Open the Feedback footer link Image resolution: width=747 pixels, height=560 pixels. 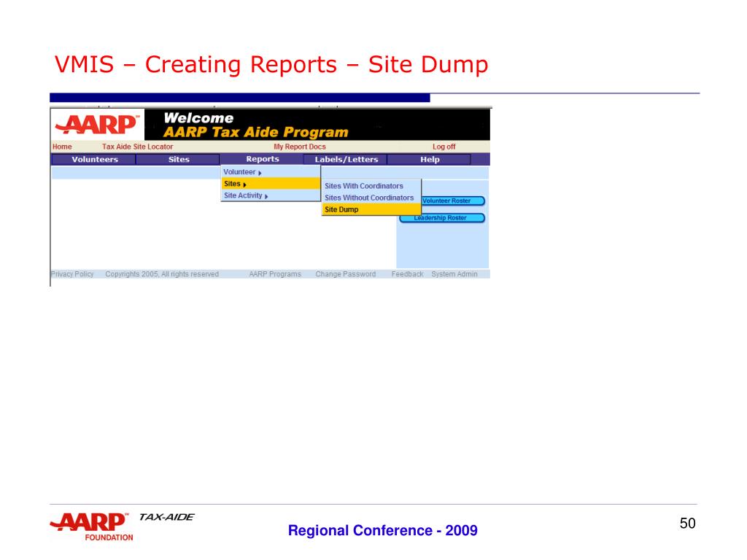tap(407, 274)
